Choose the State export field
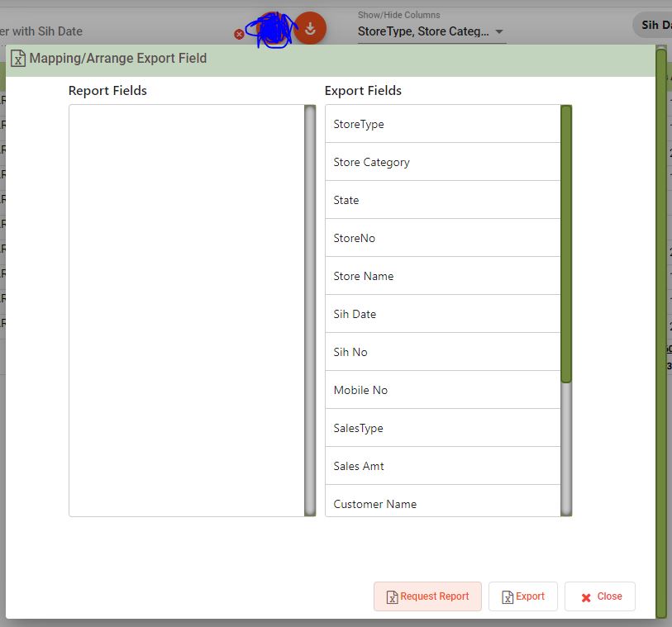The width and height of the screenshot is (672, 627). 442,200
